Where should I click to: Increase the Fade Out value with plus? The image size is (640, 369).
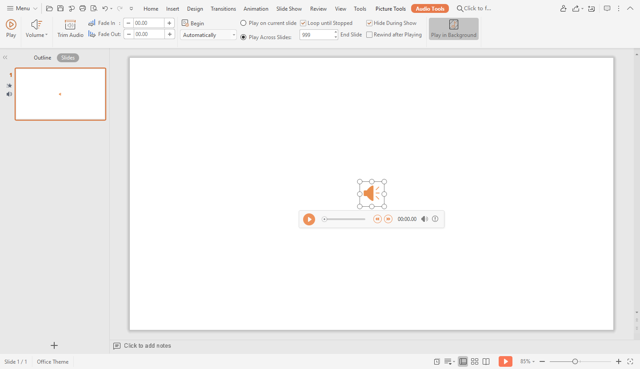click(169, 34)
